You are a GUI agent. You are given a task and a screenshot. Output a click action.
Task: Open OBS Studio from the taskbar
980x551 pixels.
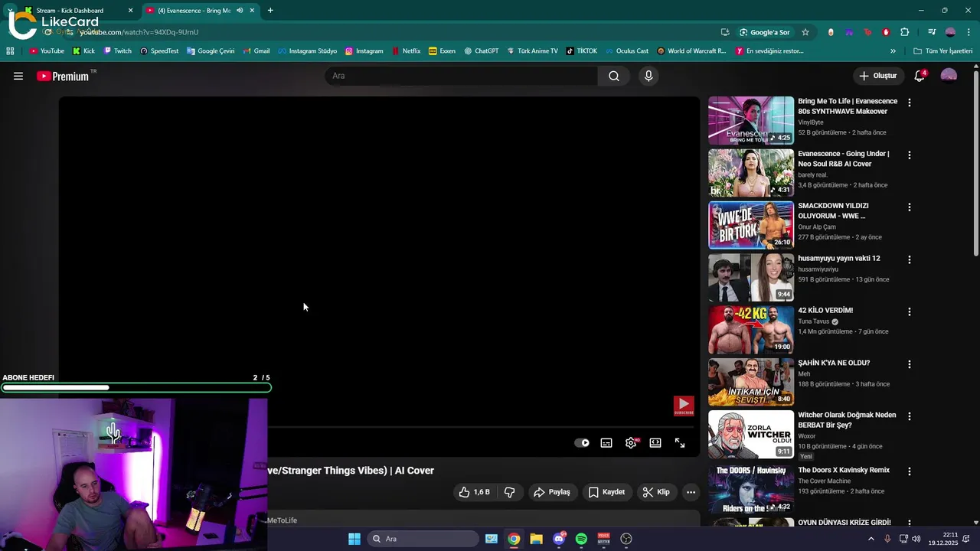626,539
